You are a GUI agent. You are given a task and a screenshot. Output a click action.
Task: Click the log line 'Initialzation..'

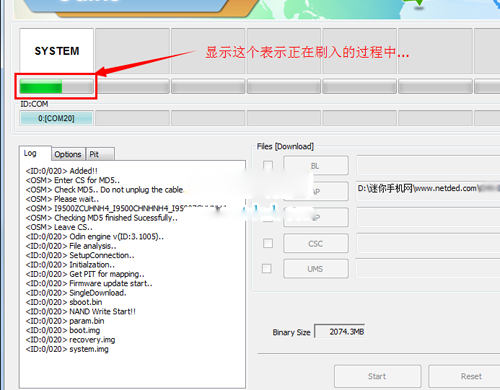[x=70, y=265]
